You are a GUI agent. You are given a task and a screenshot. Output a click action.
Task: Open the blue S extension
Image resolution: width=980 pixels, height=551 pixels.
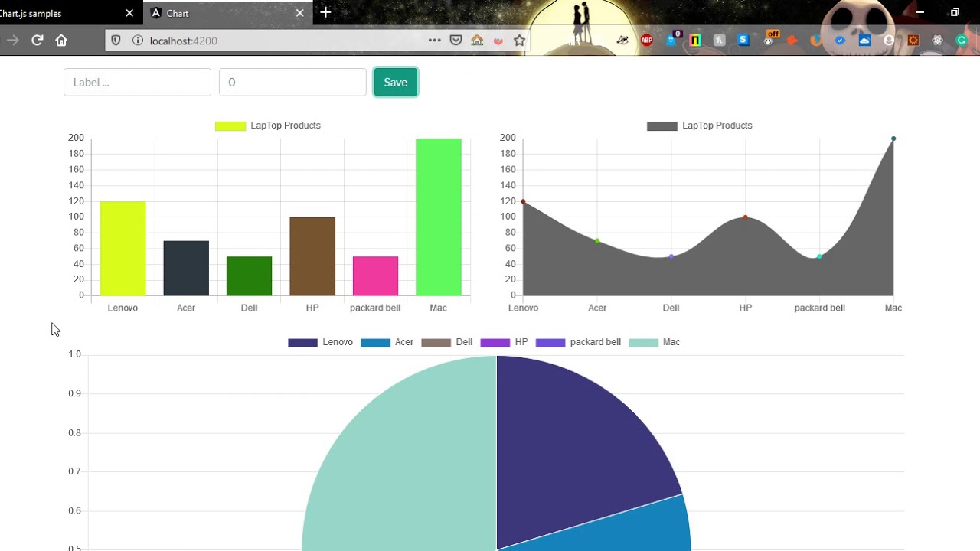click(743, 41)
